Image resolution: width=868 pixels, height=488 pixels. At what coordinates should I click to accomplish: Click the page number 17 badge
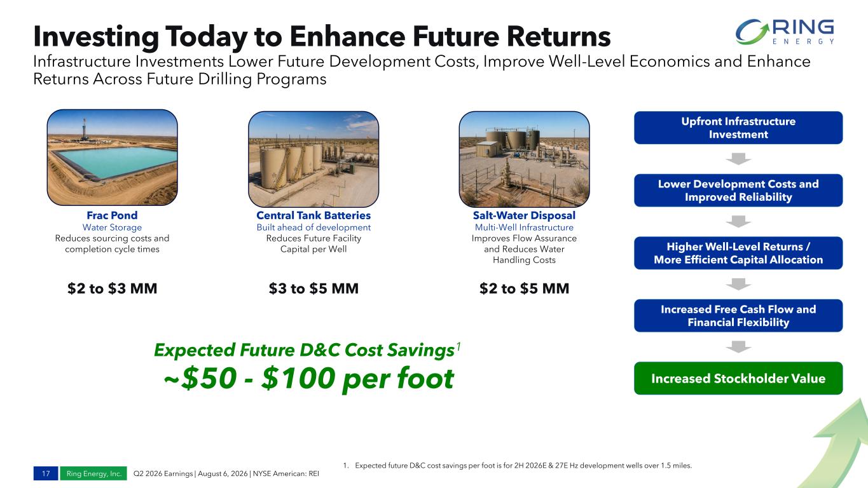point(47,473)
